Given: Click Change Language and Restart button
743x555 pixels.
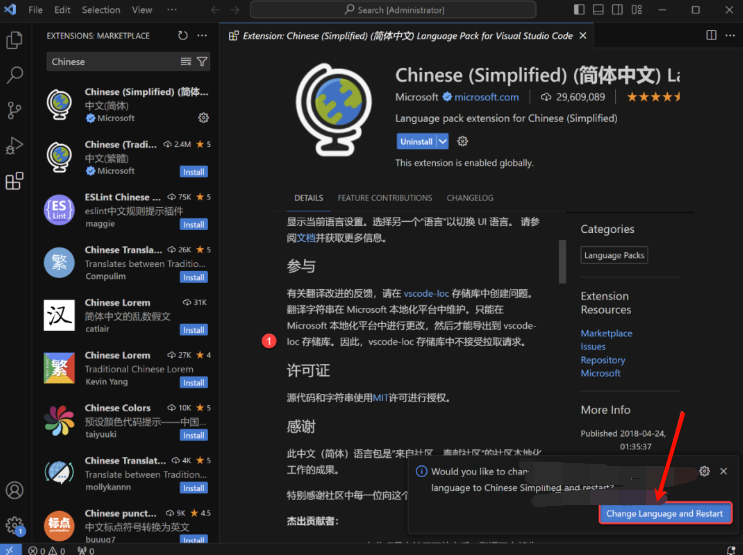Looking at the screenshot, I should (x=665, y=513).
